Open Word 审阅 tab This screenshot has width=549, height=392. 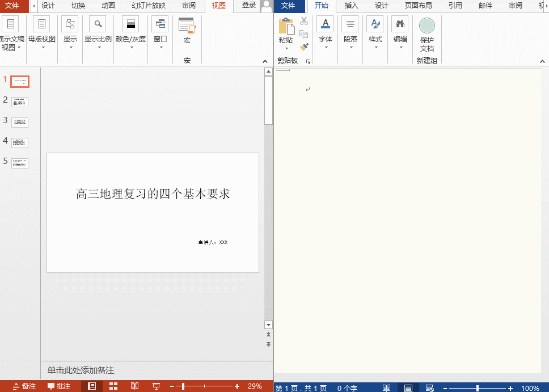coord(516,6)
